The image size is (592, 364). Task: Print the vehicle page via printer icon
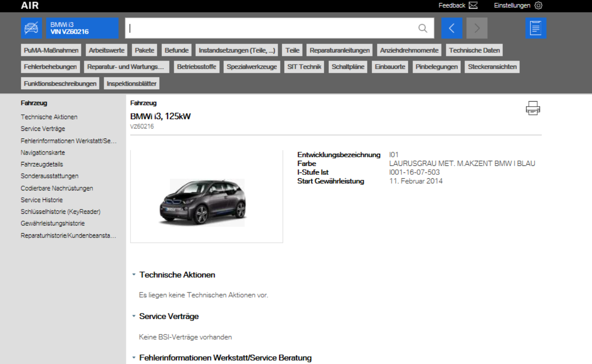pos(533,108)
